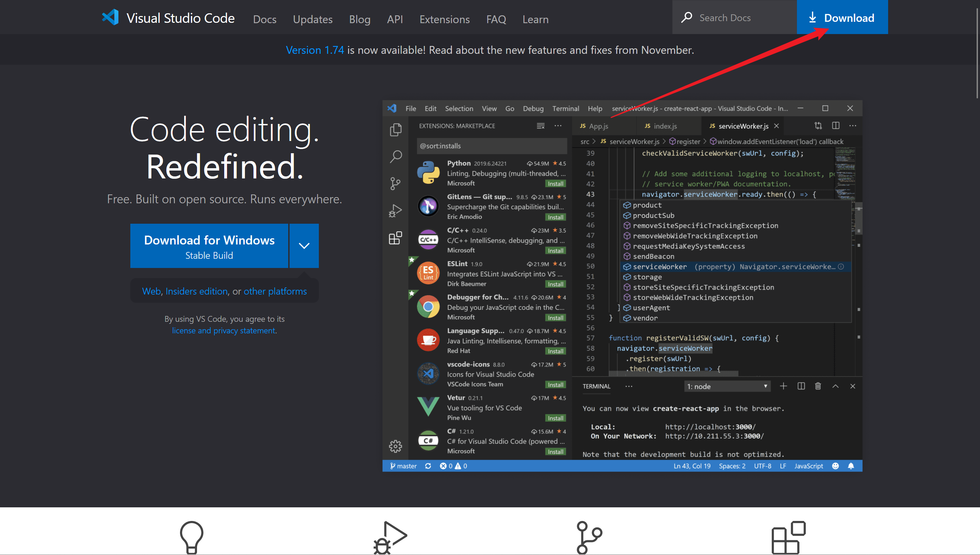
Task: Click the Search Docs input field
Action: (734, 17)
